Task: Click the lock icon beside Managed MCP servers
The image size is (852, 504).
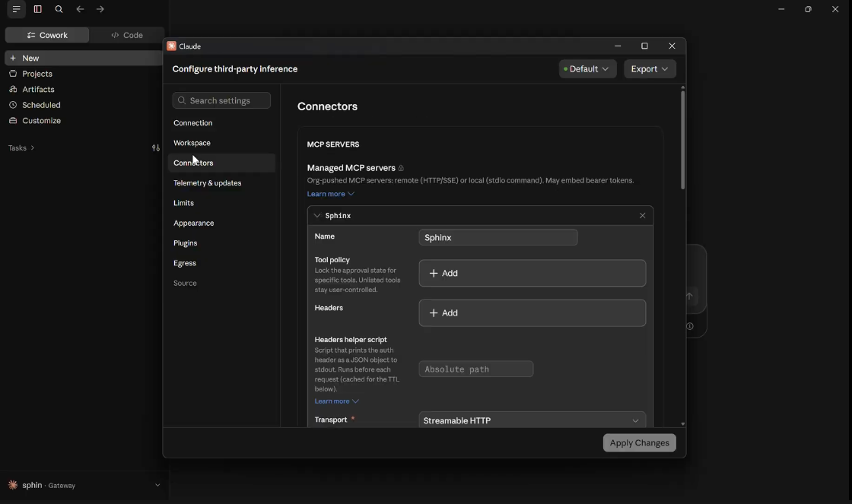Action: [401, 168]
